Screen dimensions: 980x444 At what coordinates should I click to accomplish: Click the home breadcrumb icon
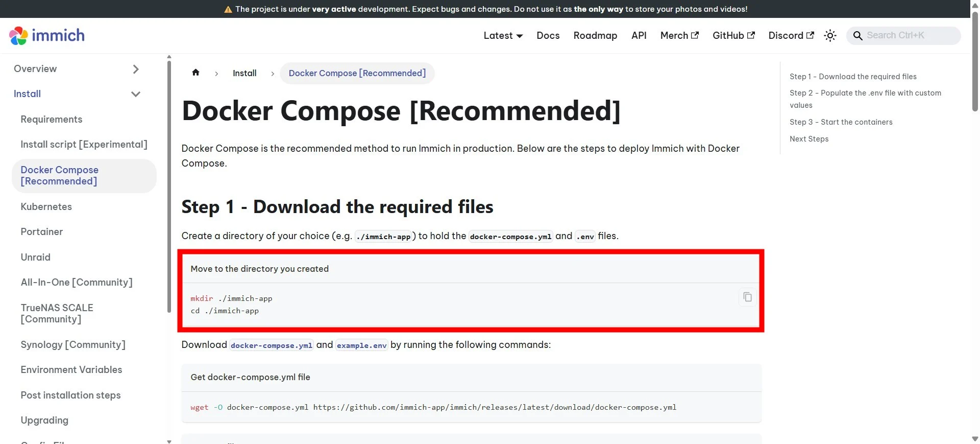pos(195,73)
